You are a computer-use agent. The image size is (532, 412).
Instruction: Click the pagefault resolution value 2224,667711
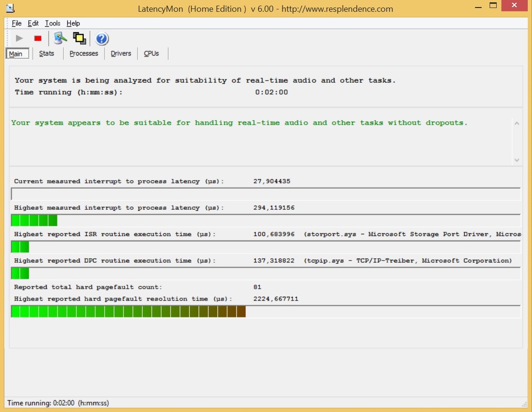[x=276, y=299]
